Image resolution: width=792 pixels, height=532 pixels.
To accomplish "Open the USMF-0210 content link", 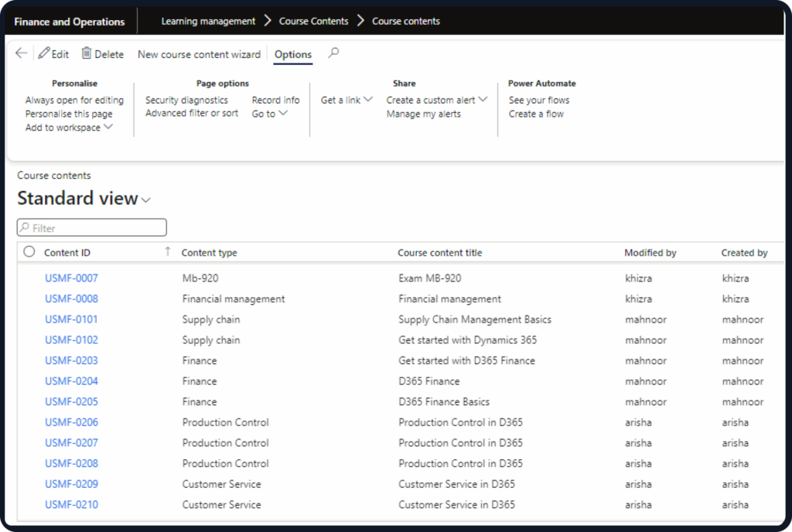I will point(71,504).
